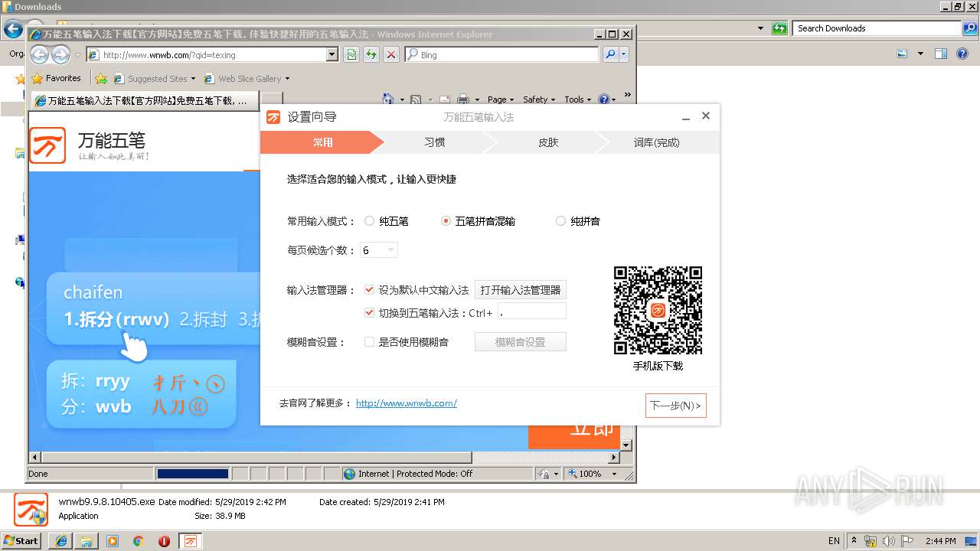The width and height of the screenshot is (980, 551).
Task: Switch to the 常用 wizard step
Action: tap(322, 142)
